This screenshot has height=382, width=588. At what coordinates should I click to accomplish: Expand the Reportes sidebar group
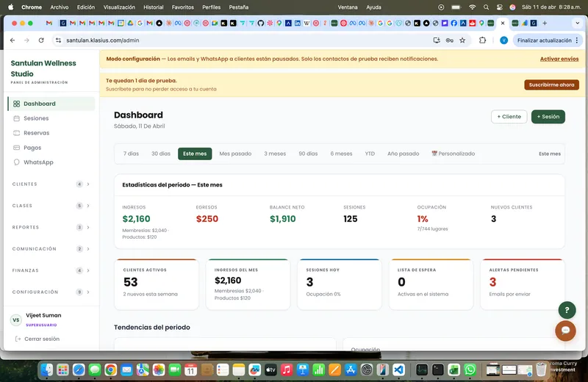tap(51, 227)
